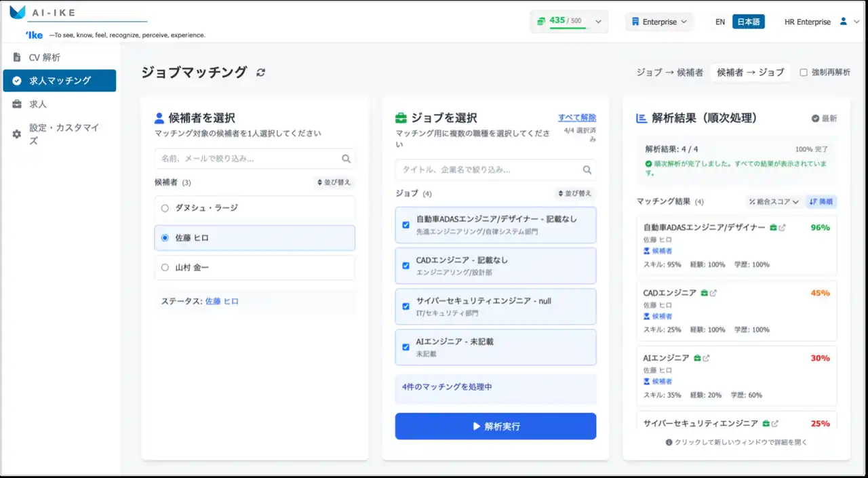Click the AI-IKE butterfly logo
This screenshot has height=478, width=868.
click(17, 13)
